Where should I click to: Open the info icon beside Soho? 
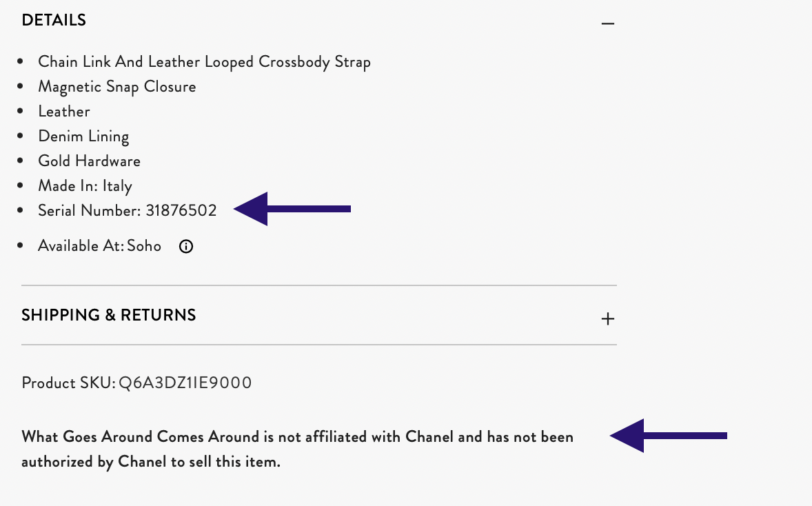pyautogui.click(x=186, y=247)
